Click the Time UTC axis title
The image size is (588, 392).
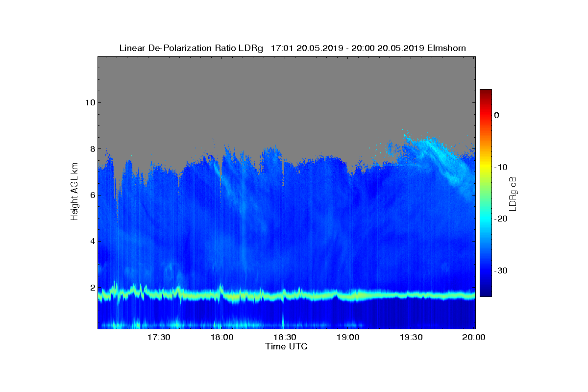pyautogui.click(x=287, y=346)
